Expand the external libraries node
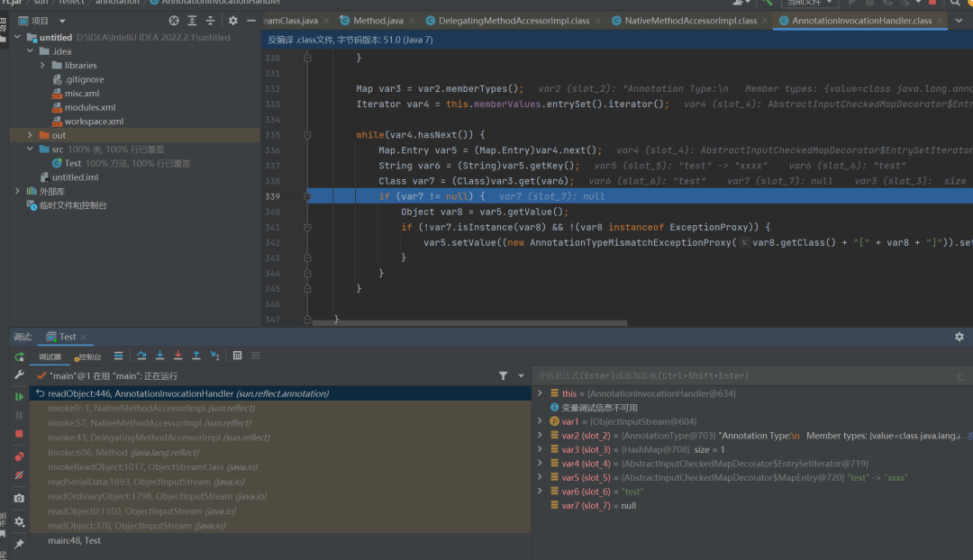 click(x=17, y=191)
